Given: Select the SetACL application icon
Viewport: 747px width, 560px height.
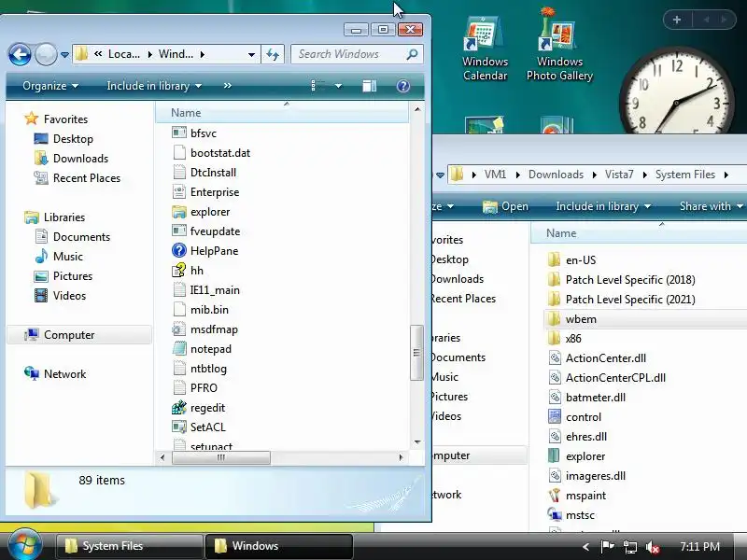Looking at the screenshot, I should (179, 427).
